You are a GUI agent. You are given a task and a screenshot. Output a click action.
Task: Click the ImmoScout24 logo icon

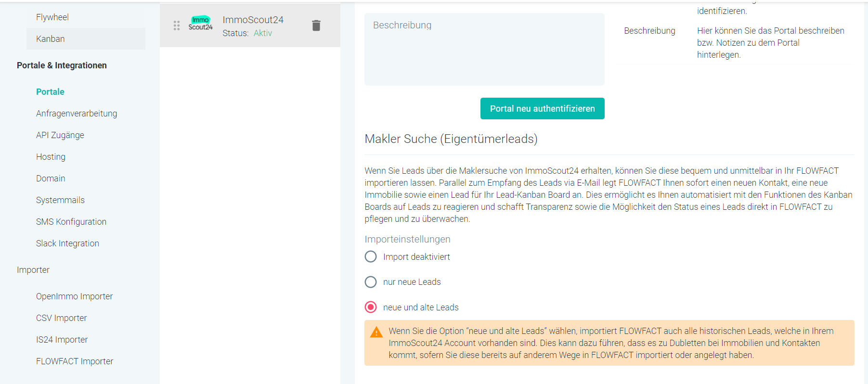pos(200,24)
